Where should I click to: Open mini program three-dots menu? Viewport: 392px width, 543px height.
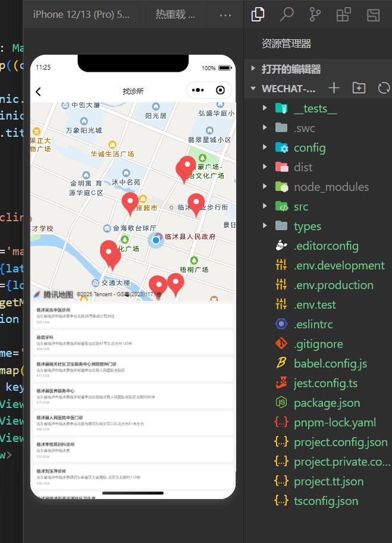198,90
